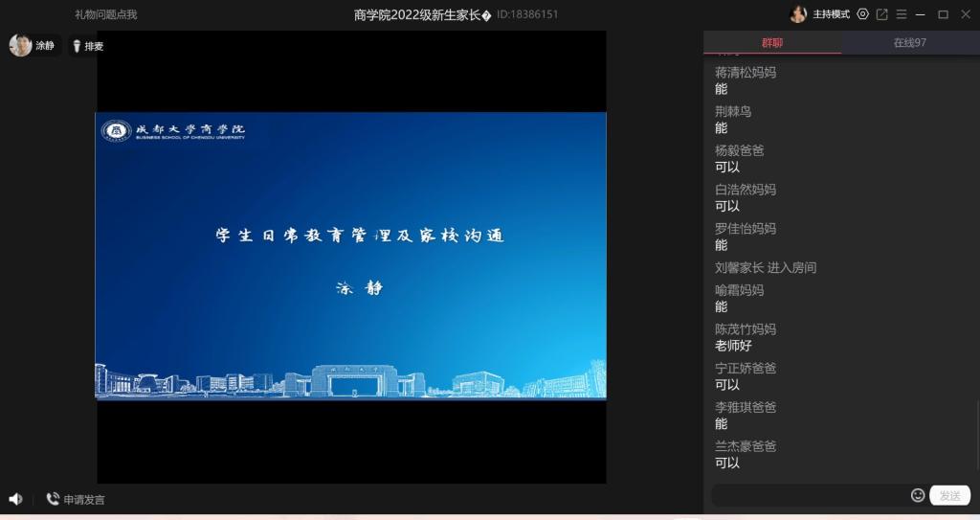
Task: Click the 发送 send button
Action: [x=950, y=495]
